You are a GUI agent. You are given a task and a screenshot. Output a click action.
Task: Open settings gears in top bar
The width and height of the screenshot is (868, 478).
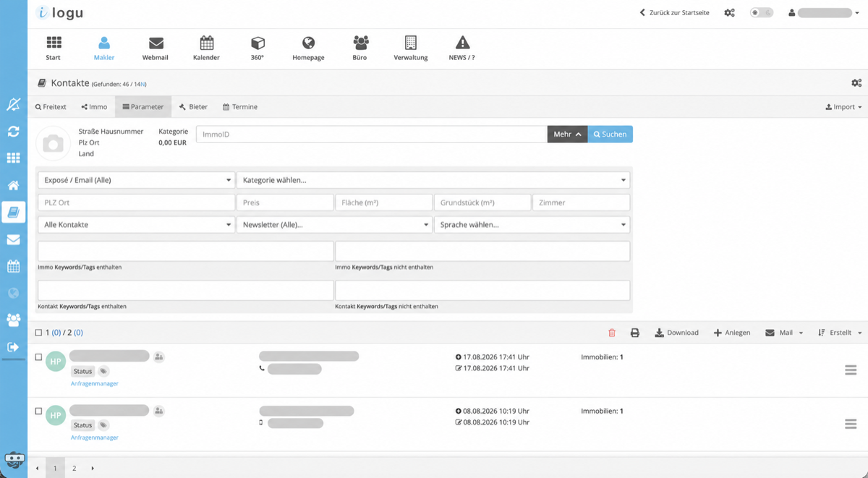729,13
